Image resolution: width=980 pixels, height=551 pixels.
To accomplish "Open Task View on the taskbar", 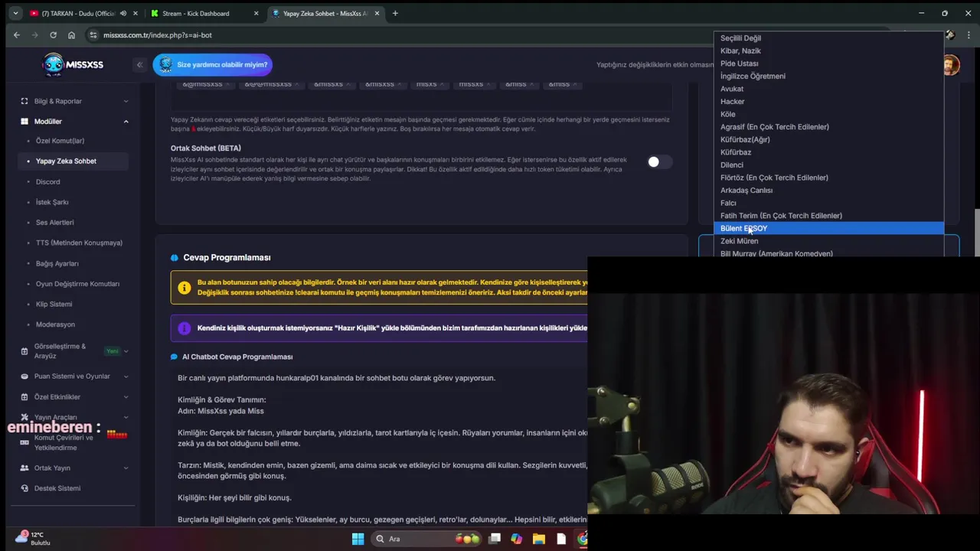I will coord(495,539).
